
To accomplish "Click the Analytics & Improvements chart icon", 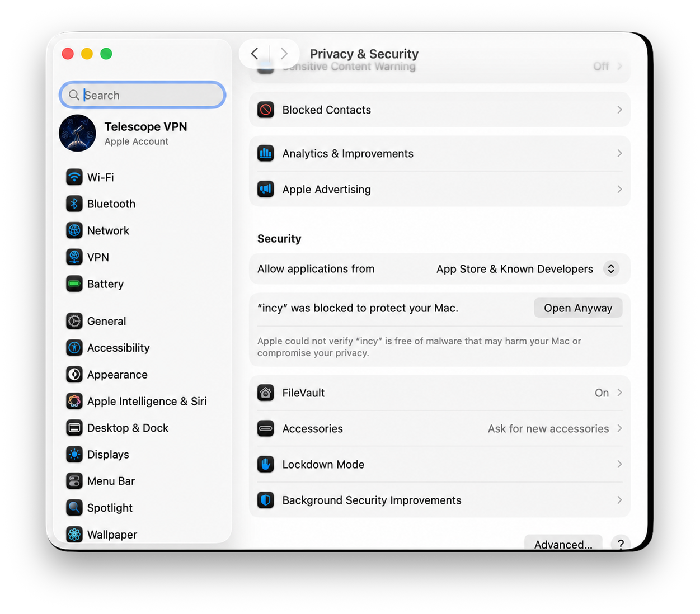I will (266, 153).
